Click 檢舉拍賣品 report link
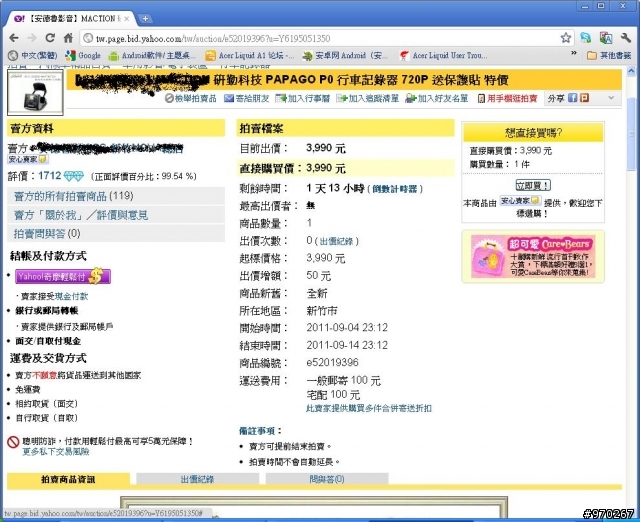This screenshot has width=640, height=522. (191, 98)
